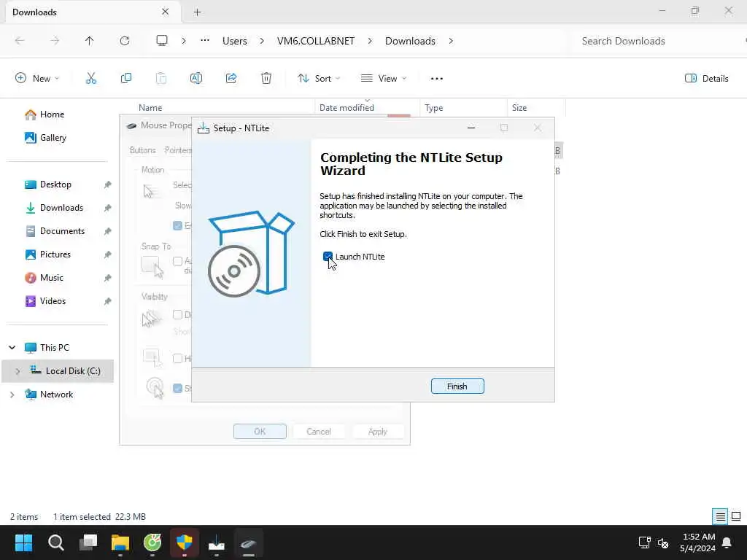This screenshot has width=747, height=560.
Task: Expand the chevron after Downloads breadcrumb
Action: [451, 41]
